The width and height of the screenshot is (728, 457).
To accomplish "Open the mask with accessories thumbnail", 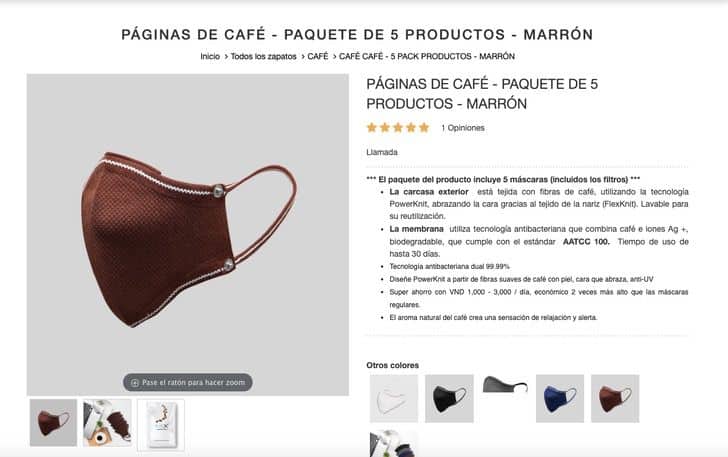I will point(107,423).
